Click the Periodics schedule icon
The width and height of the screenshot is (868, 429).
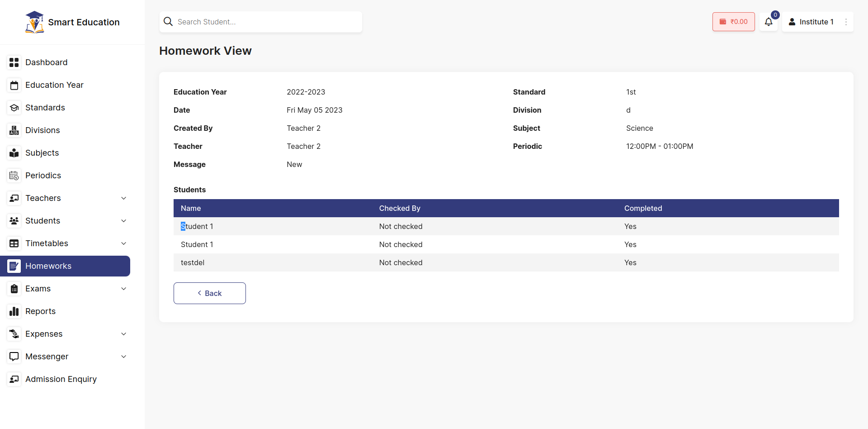pos(14,176)
